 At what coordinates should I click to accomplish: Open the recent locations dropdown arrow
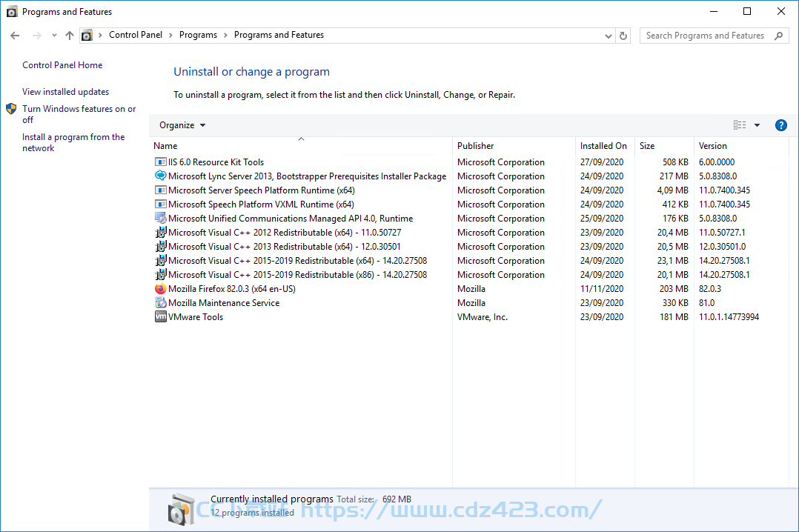pos(54,35)
